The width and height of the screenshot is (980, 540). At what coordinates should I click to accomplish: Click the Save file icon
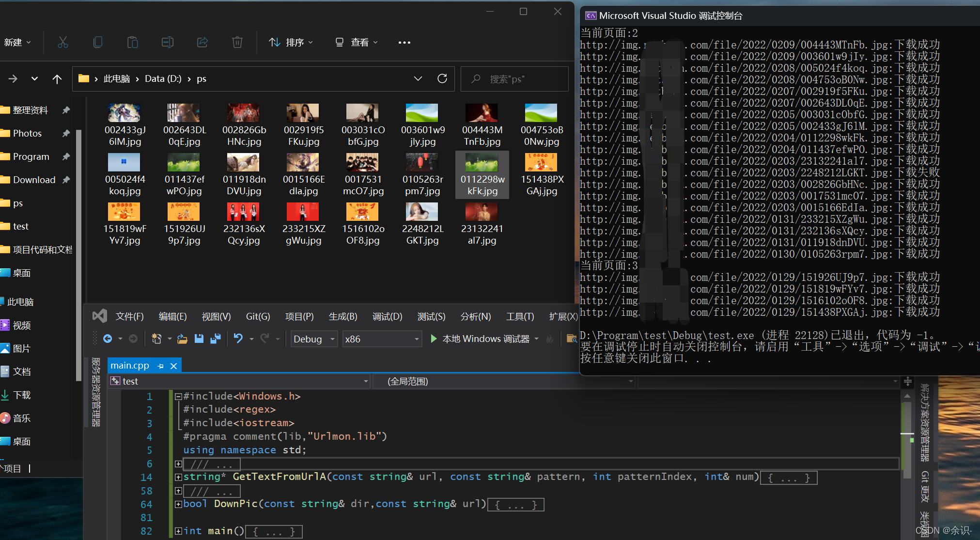point(199,339)
